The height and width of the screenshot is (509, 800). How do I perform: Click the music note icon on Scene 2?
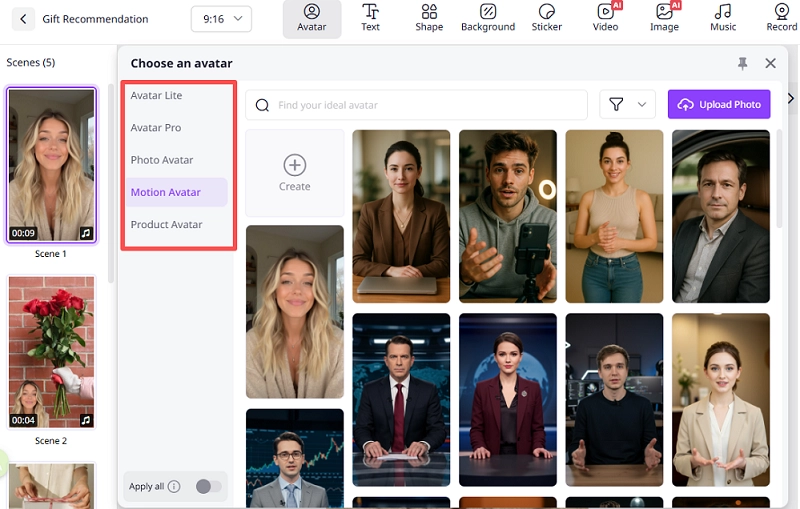click(x=86, y=420)
